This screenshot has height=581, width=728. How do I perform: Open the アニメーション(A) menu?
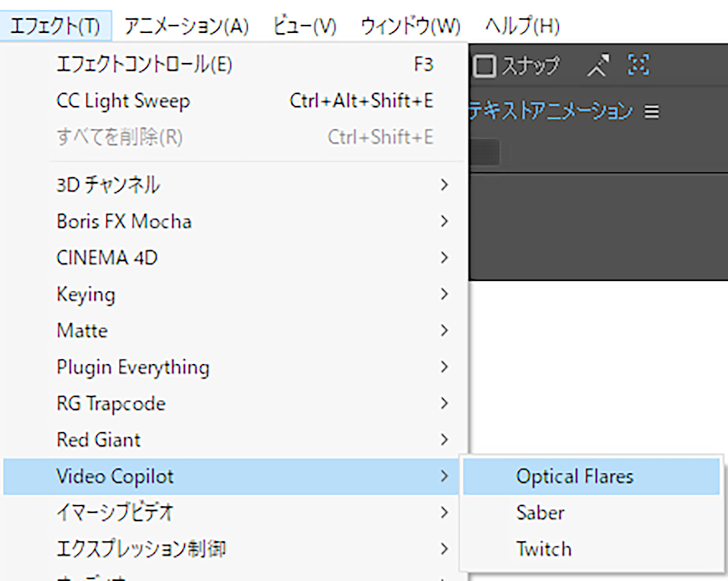coord(187,26)
